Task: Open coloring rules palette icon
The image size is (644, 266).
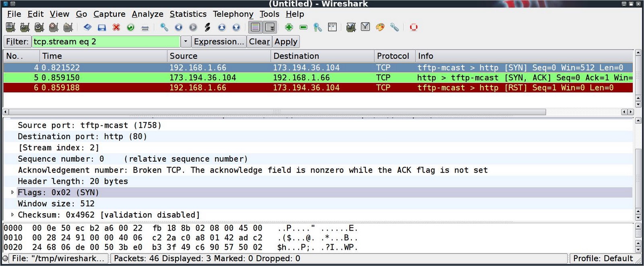Action: point(380,27)
